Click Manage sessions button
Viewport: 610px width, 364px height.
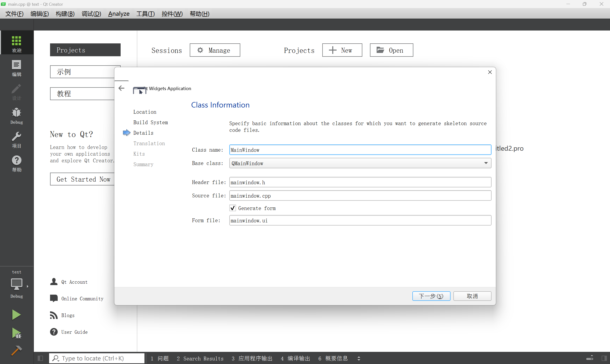[215, 50]
